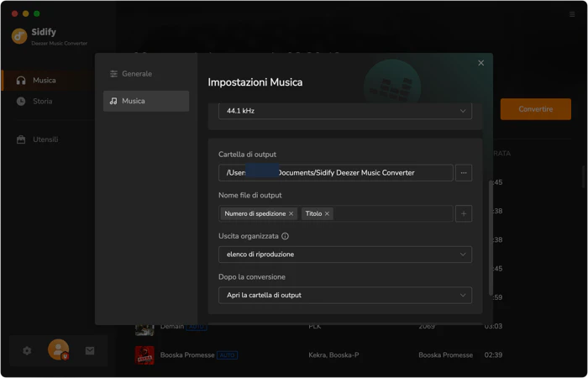
Task: Click the 02:39 duration value
Action: pyautogui.click(x=493, y=355)
